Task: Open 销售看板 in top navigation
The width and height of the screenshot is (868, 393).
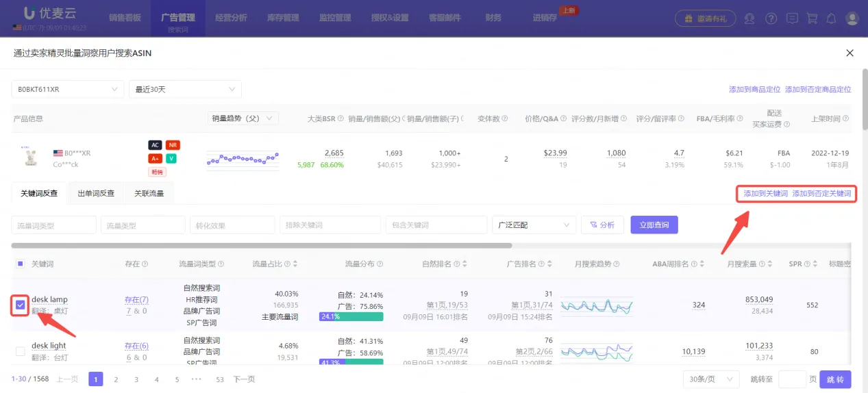Action: (125, 17)
